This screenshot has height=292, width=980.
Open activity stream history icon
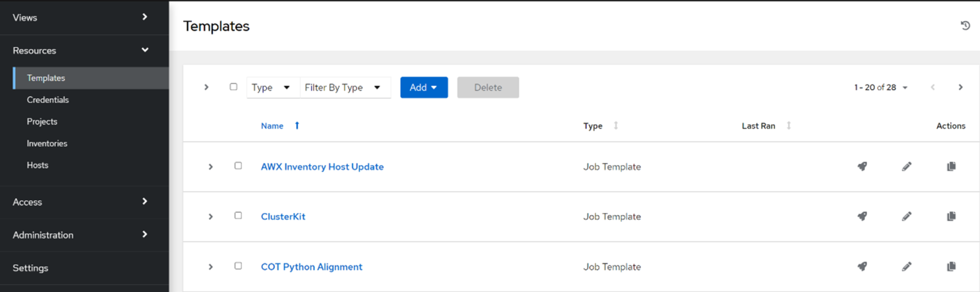pyautogui.click(x=965, y=26)
